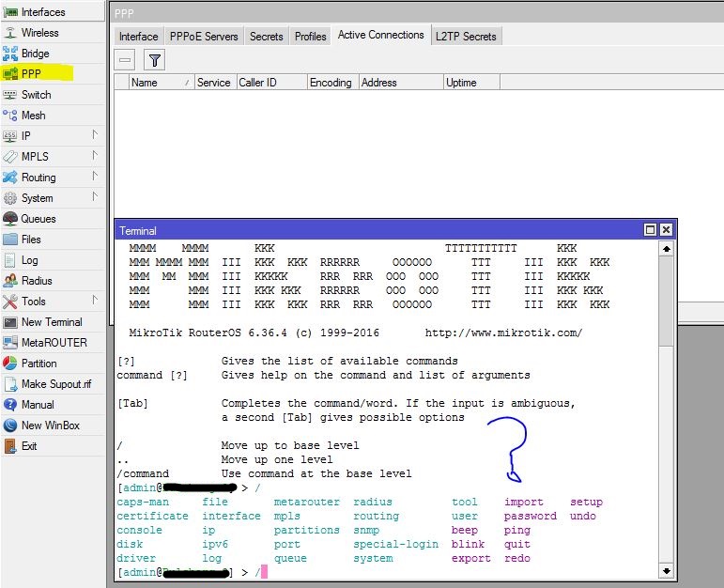The height and width of the screenshot is (588, 724).
Task: Select the Active Connections tab
Action: click(x=381, y=35)
